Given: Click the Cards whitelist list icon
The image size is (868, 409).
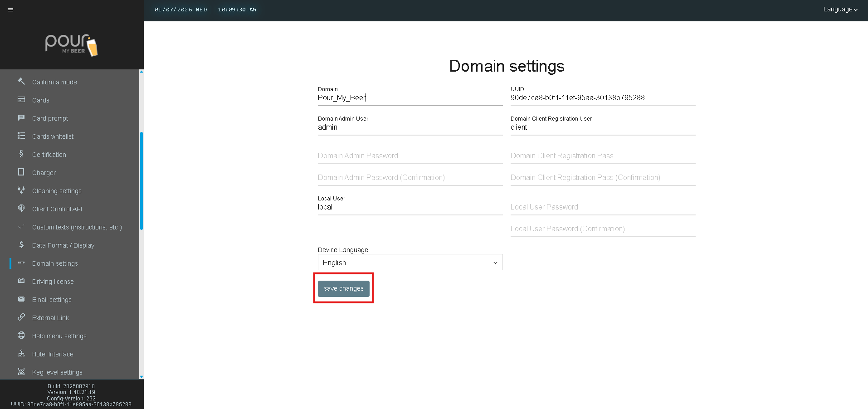Looking at the screenshot, I should click(x=21, y=136).
